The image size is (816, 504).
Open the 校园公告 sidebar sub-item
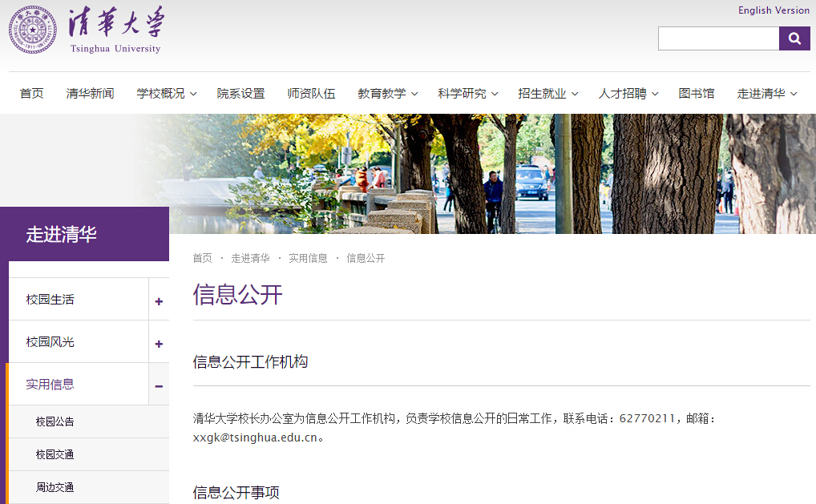(55, 421)
